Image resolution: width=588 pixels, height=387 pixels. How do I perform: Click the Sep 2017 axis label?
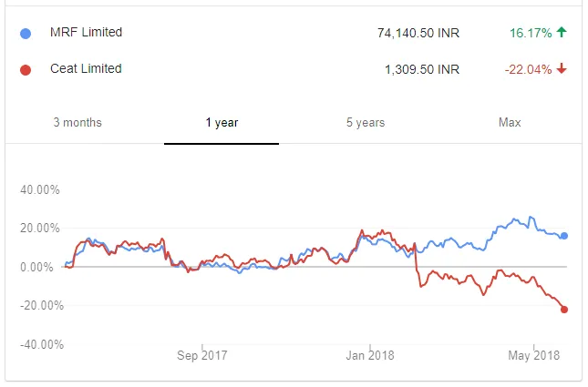(201, 354)
